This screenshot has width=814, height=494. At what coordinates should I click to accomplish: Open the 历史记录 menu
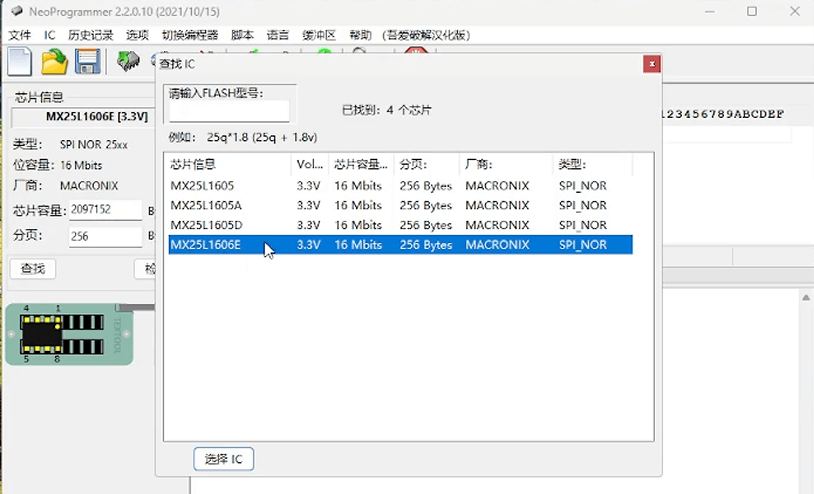(x=90, y=35)
